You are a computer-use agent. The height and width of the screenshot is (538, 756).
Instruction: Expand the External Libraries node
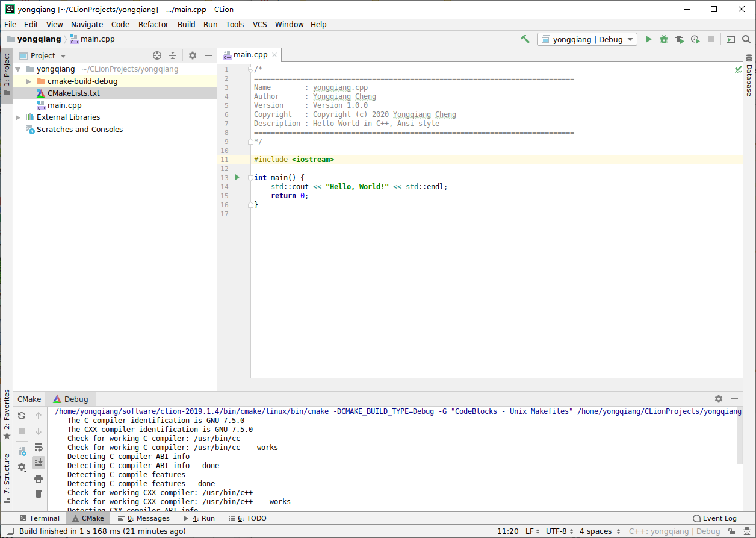[17, 117]
